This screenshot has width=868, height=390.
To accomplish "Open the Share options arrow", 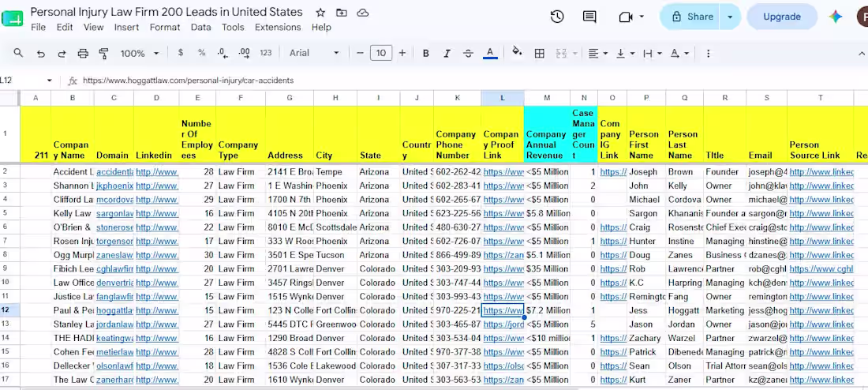I will pyautogui.click(x=730, y=17).
